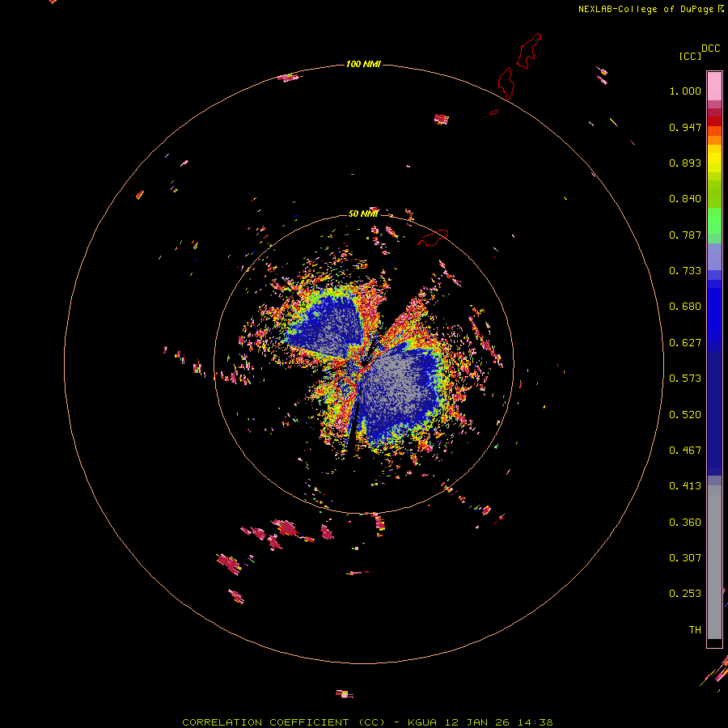The image size is (728, 728).
Task: Click the 0.573 color scale value
Action: pyautogui.click(x=685, y=379)
